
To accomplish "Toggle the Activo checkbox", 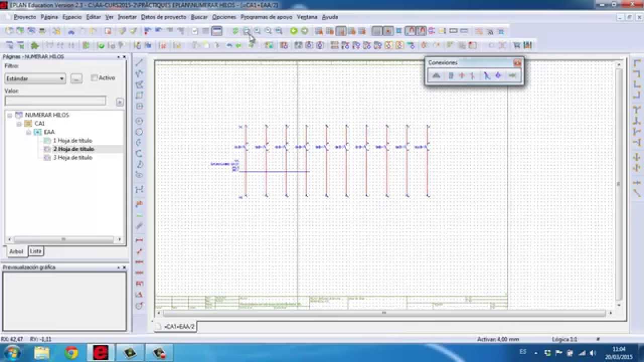I will (94, 78).
